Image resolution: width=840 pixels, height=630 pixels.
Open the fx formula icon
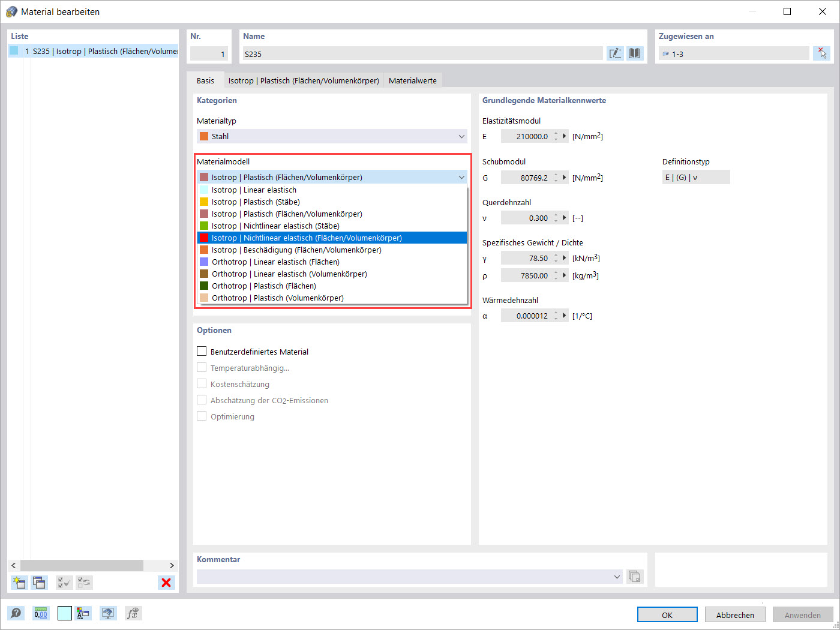pyautogui.click(x=133, y=613)
